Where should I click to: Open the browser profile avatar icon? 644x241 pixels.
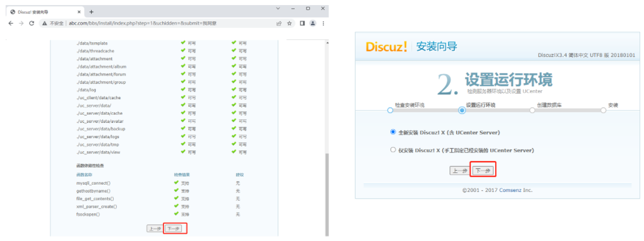(313, 24)
